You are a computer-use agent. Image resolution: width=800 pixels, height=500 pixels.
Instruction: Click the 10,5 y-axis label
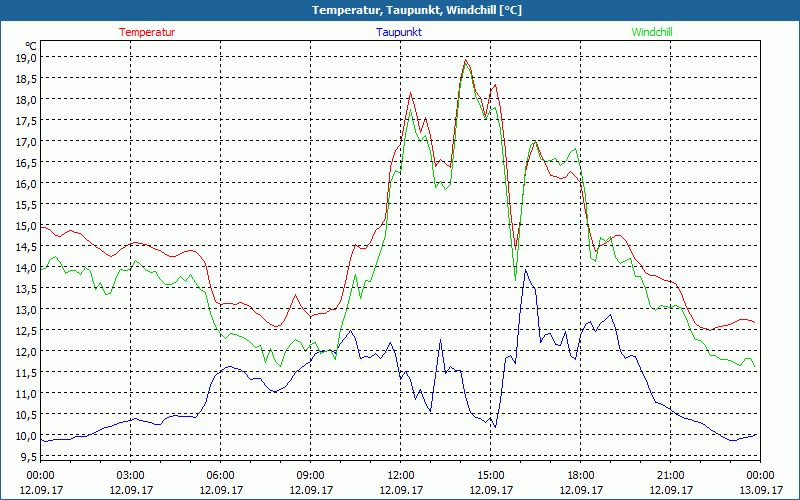coord(26,414)
